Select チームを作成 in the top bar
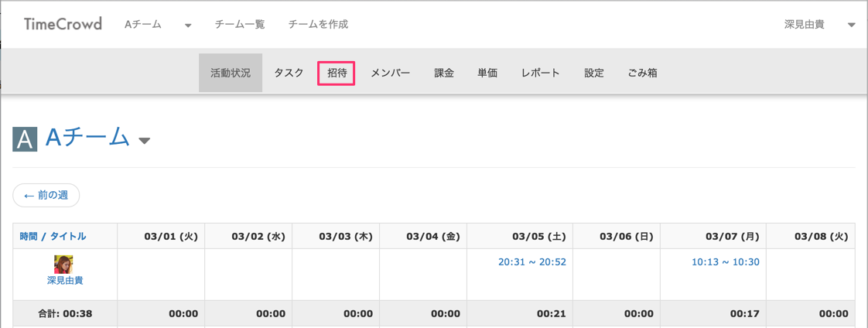Image resolution: width=868 pixels, height=328 pixels. [318, 25]
